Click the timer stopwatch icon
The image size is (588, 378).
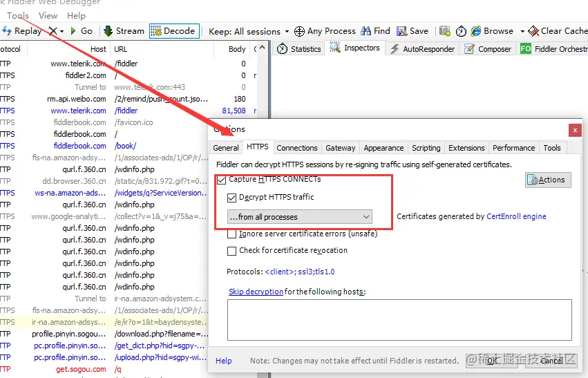pyautogui.click(x=461, y=31)
